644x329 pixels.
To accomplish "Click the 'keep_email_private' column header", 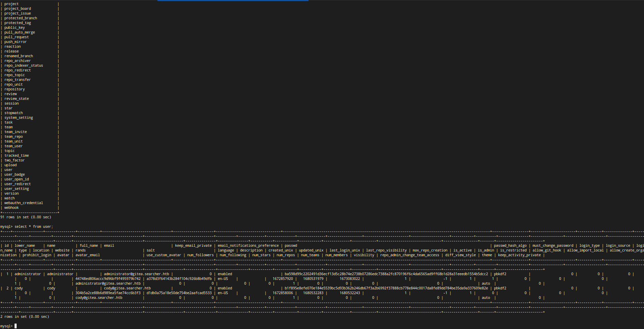I will click(193, 245).
